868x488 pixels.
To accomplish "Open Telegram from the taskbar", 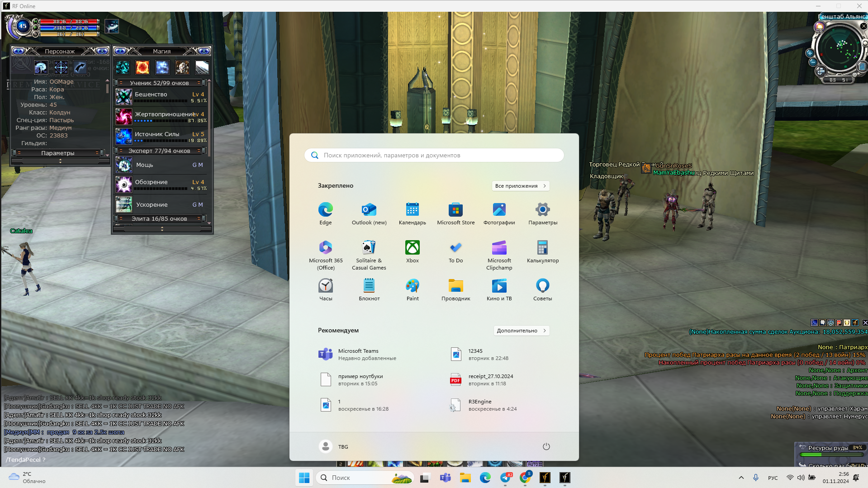I will [505, 478].
